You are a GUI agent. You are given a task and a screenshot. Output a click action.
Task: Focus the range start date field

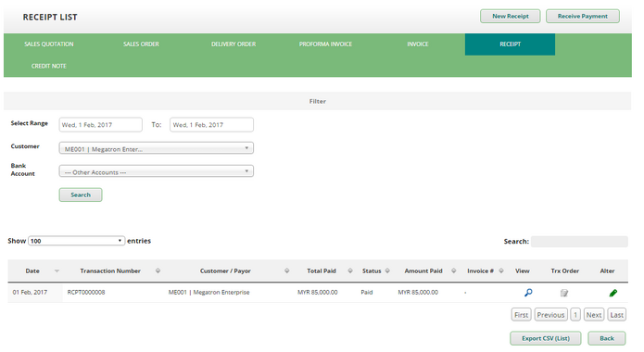pyautogui.click(x=101, y=124)
